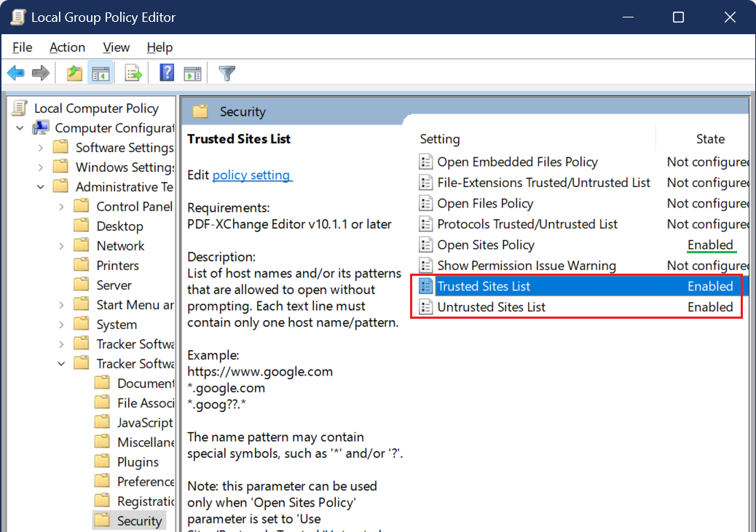Image resolution: width=756 pixels, height=532 pixels.
Task: Collapse the Administrative Templates node
Action: click(x=41, y=187)
